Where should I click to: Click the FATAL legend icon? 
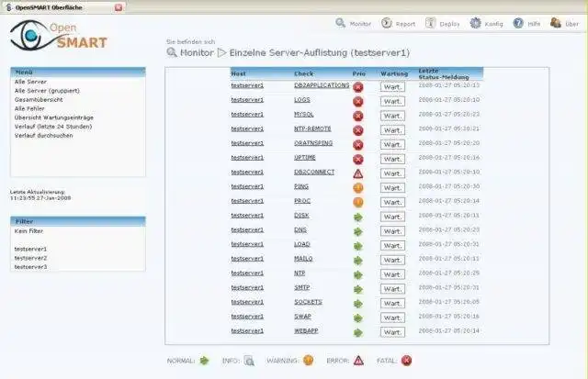(406, 361)
